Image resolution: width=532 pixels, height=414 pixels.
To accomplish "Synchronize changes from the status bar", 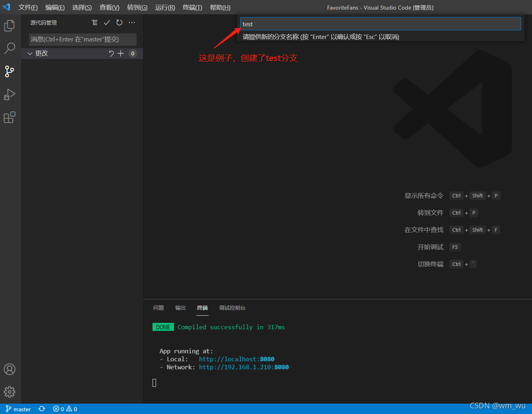I will [42, 409].
